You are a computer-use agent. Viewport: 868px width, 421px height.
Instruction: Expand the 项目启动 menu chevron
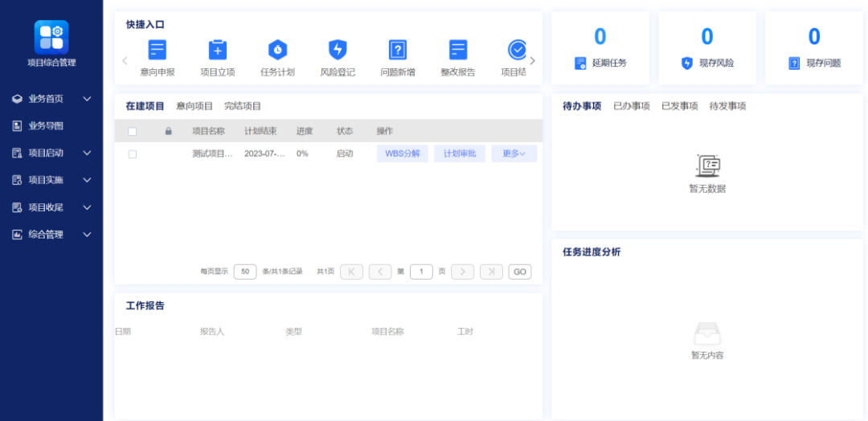coord(87,153)
